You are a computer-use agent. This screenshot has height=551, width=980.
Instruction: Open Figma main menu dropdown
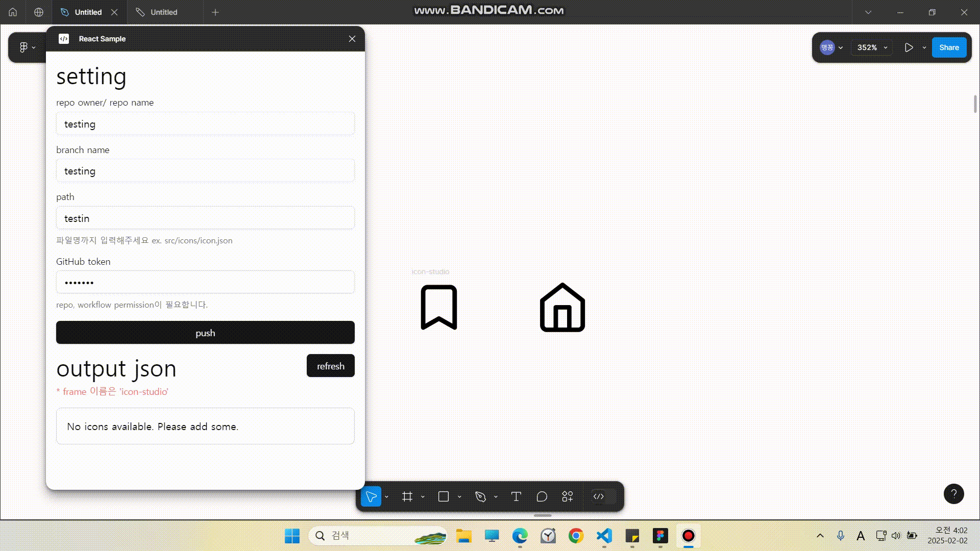coord(27,47)
